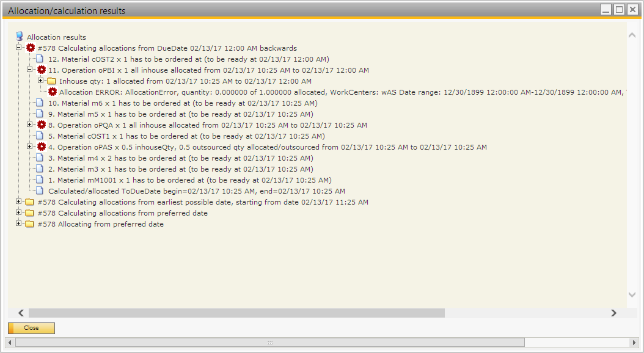
Task: Select the Material mM1001 tree row
Action: (189, 180)
